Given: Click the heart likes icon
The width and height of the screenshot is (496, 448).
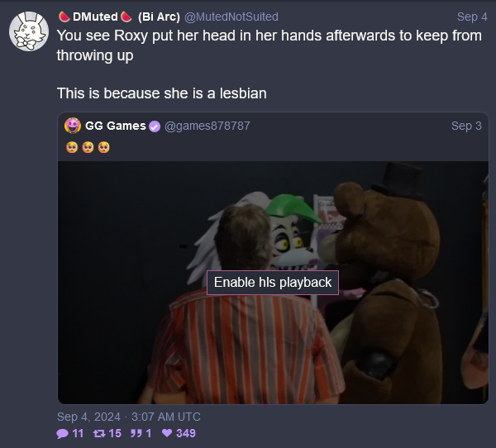Looking at the screenshot, I should [167, 433].
